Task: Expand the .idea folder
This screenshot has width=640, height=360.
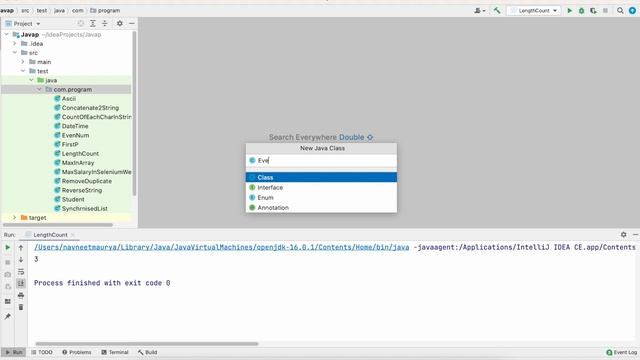Action: click(15, 43)
